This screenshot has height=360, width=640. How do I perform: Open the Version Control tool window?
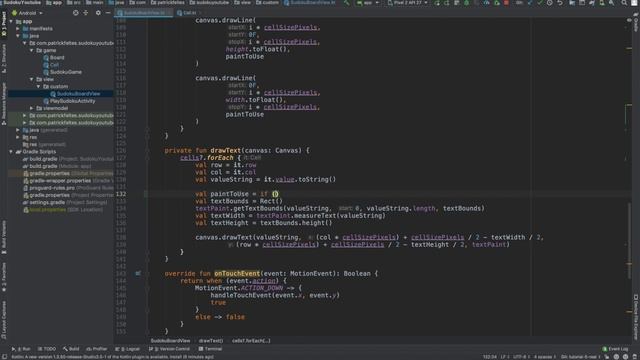coord(169,349)
